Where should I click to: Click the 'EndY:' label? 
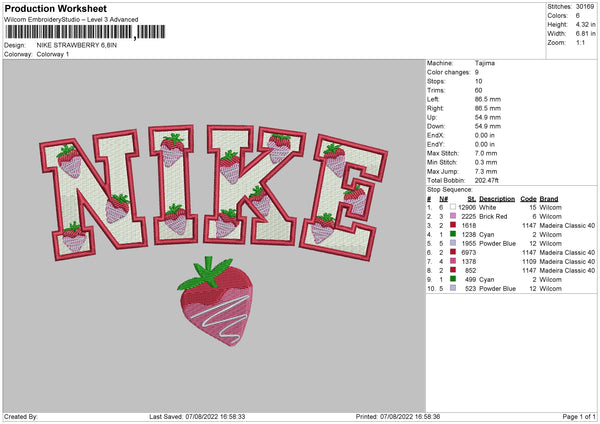pos(435,144)
